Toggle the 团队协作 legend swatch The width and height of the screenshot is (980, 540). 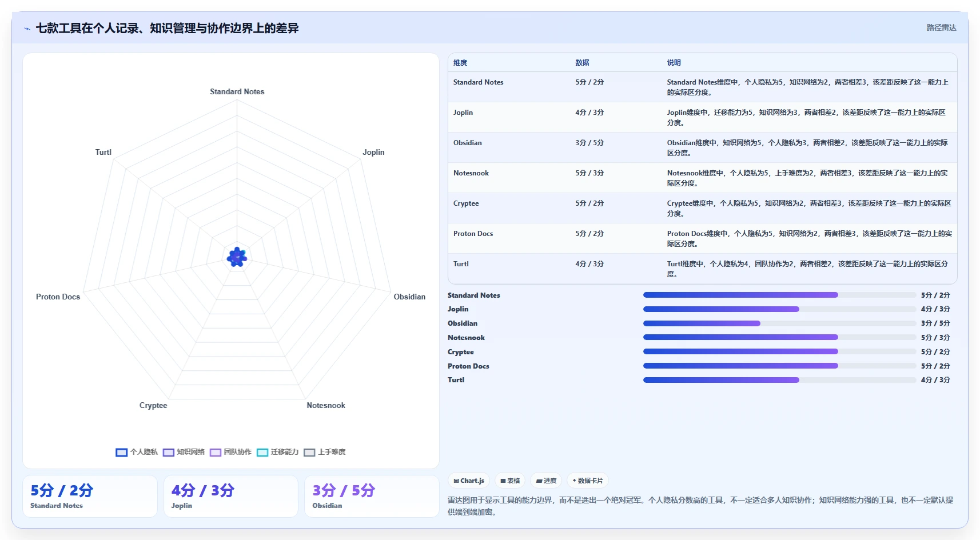[215, 453]
